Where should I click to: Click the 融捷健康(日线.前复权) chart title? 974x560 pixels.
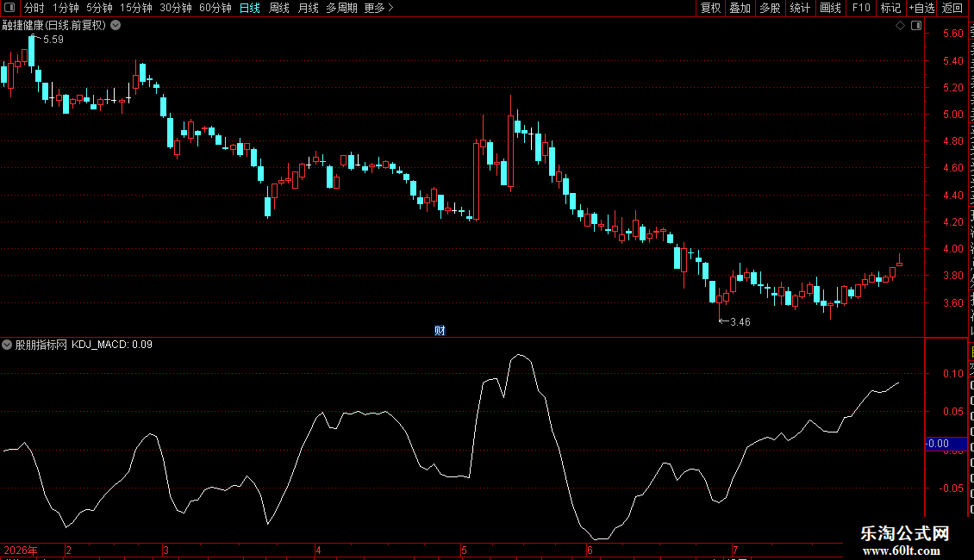point(54,26)
